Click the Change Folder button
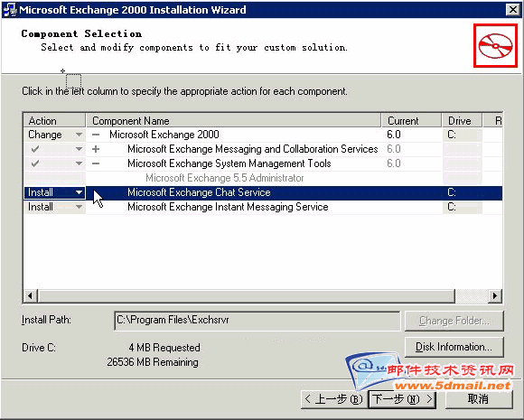The image size is (524, 420). pos(454,321)
